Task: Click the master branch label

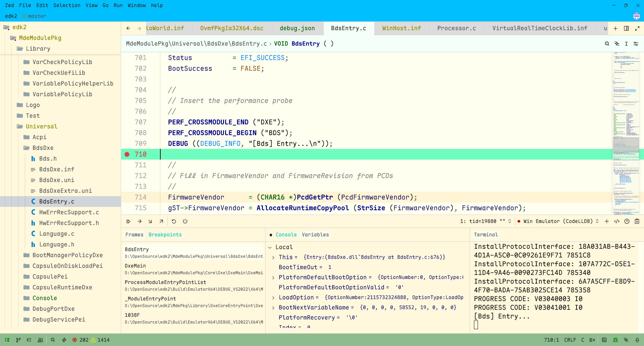Action: 37,16
